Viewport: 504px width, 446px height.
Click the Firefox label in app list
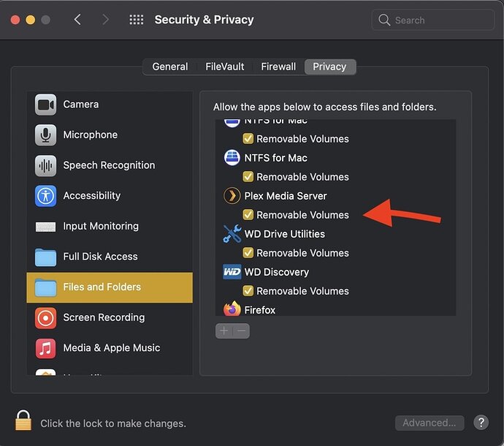(x=260, y=310)
